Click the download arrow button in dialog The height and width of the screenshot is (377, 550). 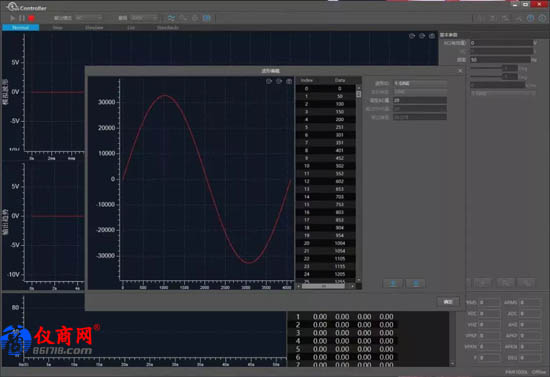click(416, 283)
